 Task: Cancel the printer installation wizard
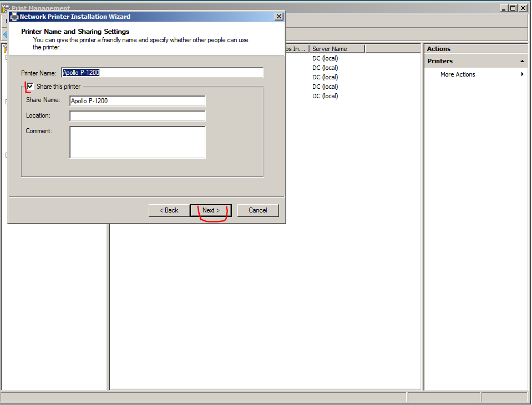coord(258,210)
